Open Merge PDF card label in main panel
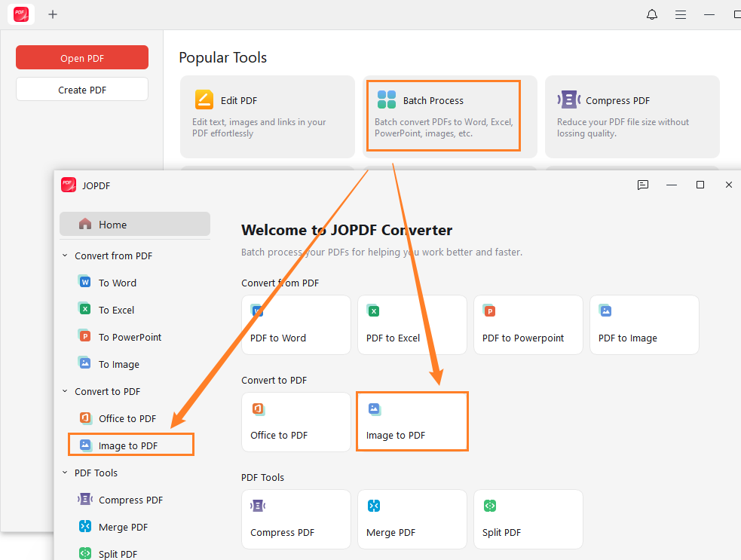Image resolution: width=741 pixels, height=560 pixels. pyautogui.click(x=390, y=532)
